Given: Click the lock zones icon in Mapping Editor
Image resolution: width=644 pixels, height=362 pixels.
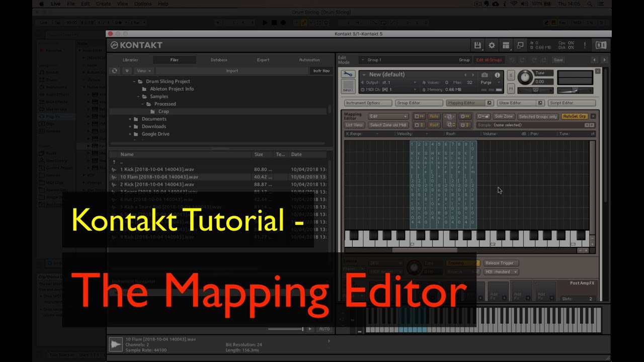Looking at the screenshot, I should 482,116.
